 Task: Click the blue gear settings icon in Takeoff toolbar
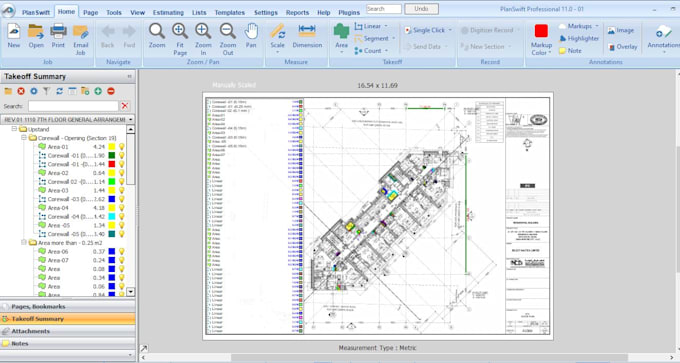[x=34, y=91]
